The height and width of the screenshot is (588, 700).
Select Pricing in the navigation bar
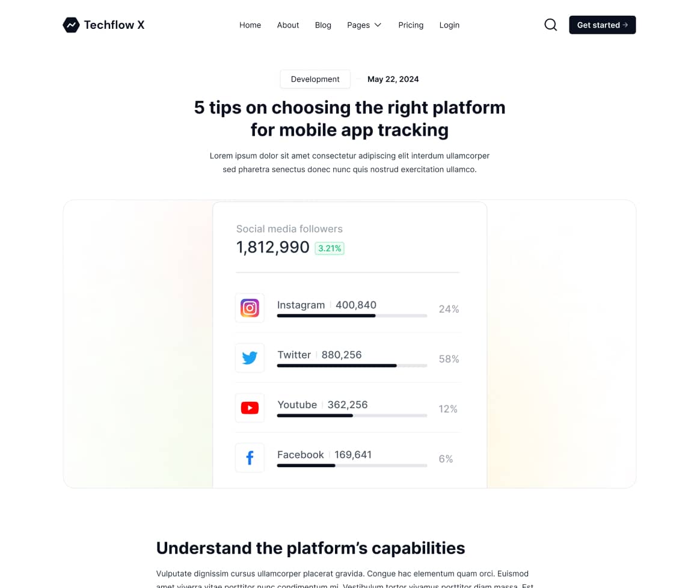(x=411, y=25)
